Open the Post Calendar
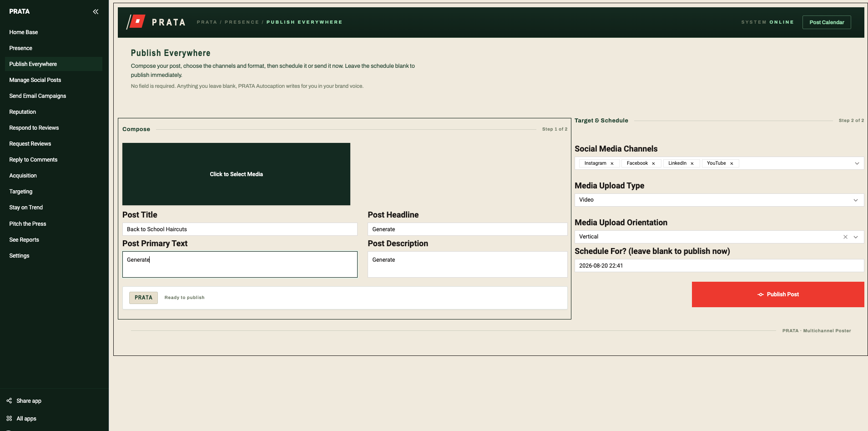The width and height of the screenshot is (868, 431). click(827, 22)
